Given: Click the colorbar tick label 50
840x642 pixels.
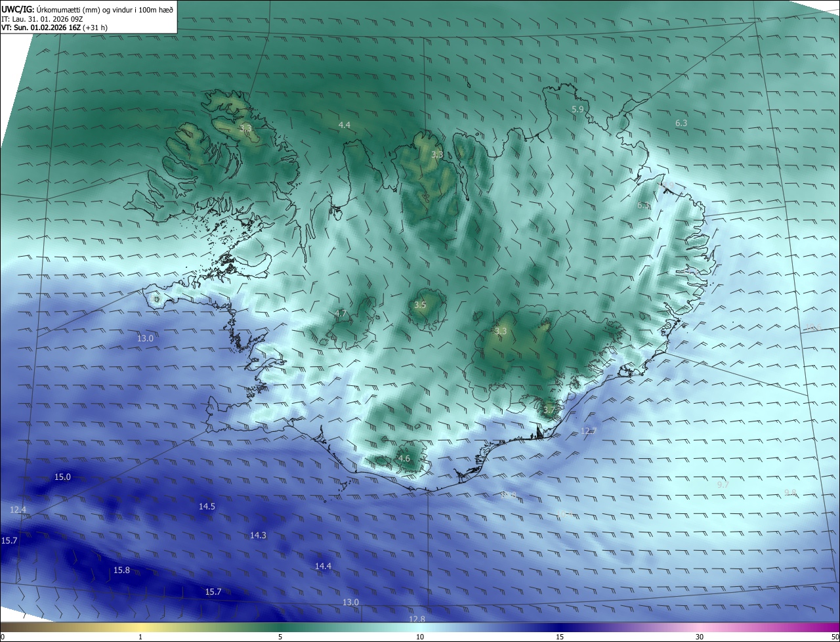Looking at the screenshot, I should click(835, 637).
